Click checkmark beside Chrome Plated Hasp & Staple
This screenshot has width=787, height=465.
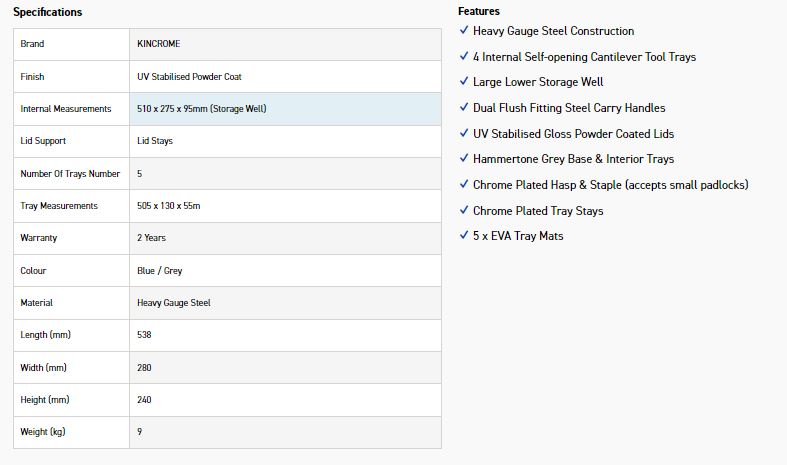pyautogui.click(x=464, y=184)
